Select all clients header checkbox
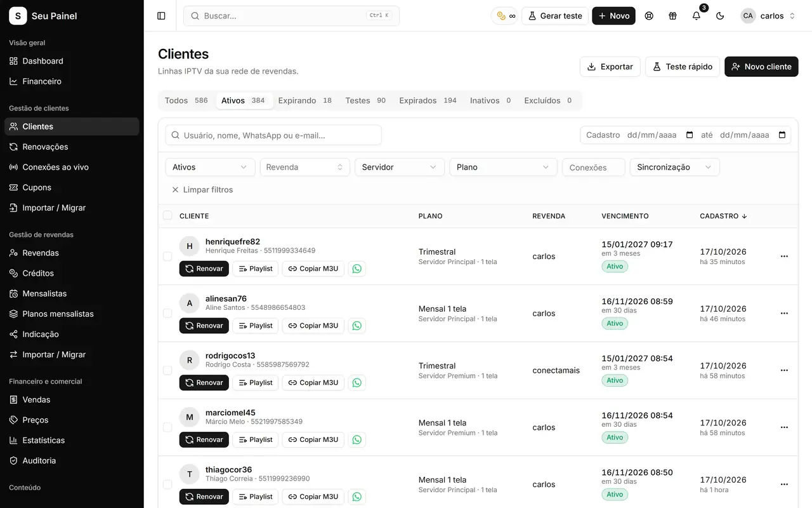The width and height of the screenshot is (812, 508). 167,215
